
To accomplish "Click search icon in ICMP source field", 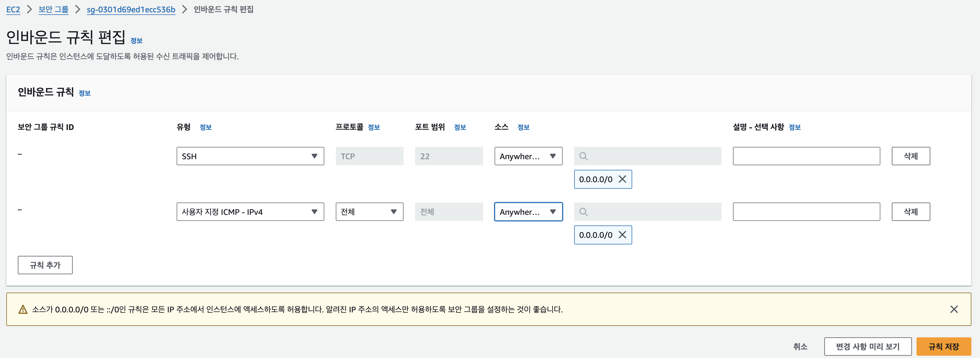I will (x=583, y=212).
